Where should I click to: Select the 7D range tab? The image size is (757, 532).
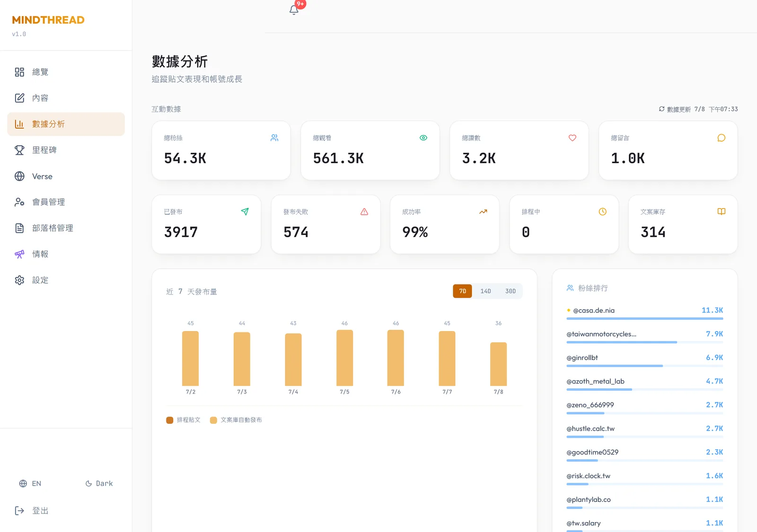463,291
